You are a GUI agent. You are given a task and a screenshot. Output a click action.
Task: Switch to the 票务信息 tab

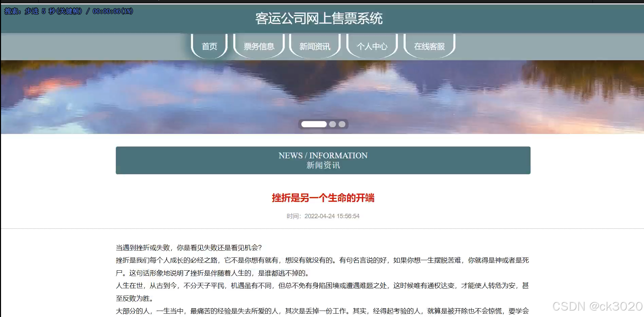(x=259, y=46)
